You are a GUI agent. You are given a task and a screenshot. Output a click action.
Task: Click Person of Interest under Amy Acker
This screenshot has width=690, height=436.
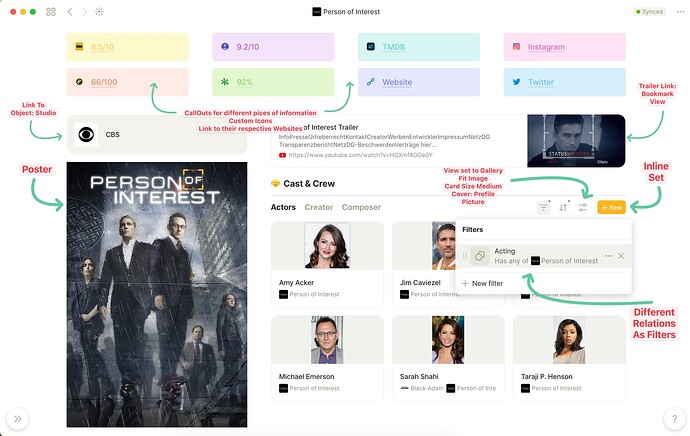309,294
